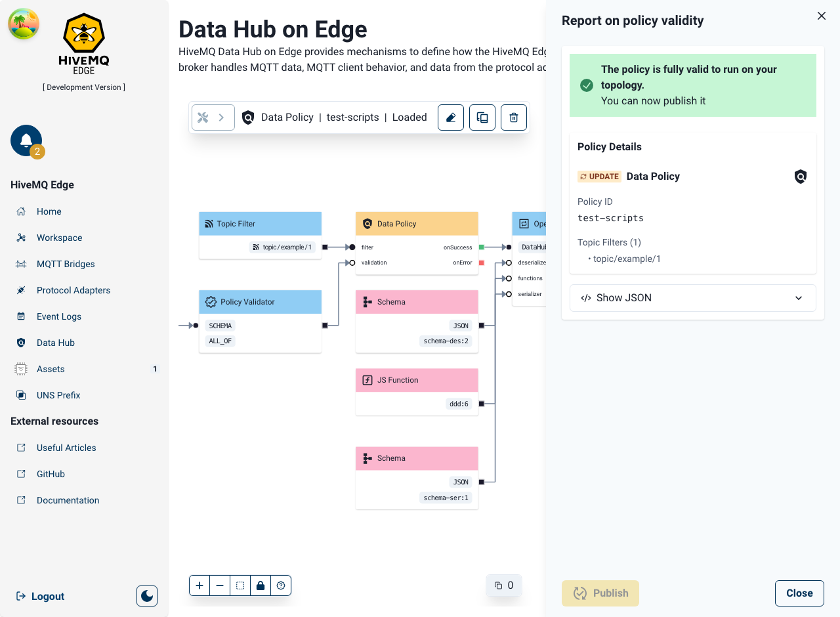Edit the test-scripts policy with the pencil icon

point(451,117)
